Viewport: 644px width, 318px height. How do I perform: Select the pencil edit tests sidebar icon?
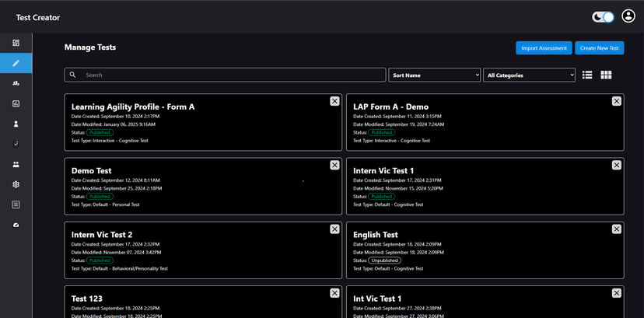click(16, 63)
